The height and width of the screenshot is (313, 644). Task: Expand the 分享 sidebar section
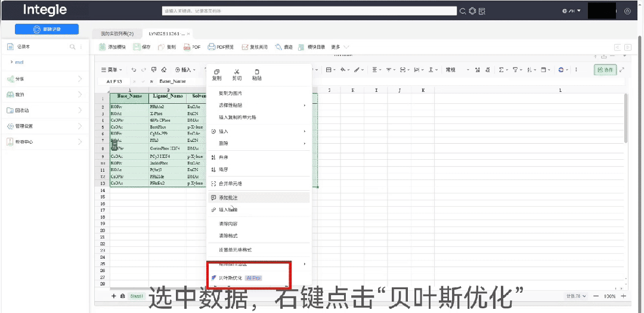tap(45, 79)
